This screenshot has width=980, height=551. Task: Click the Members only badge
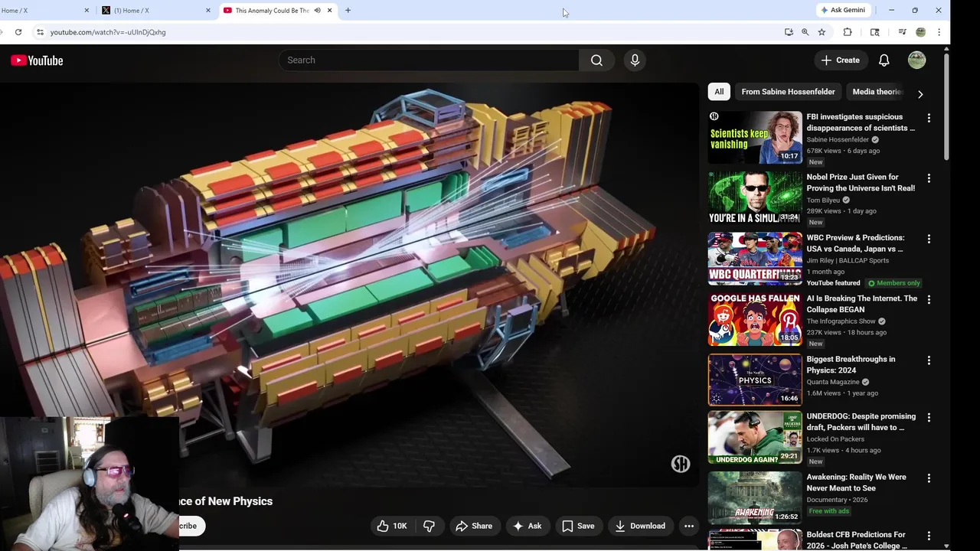(893, 283)
